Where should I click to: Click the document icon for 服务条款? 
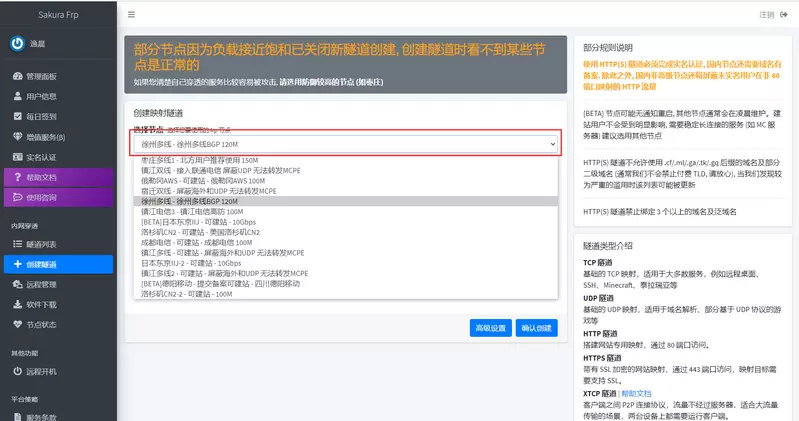(x=18, y=416)
